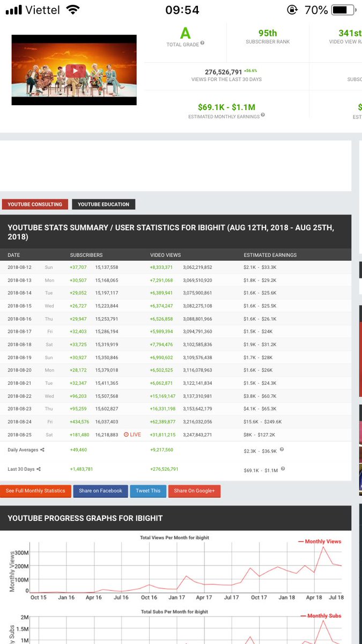Click subscriber gain +96,203
The image size is (362, 644).
tap(78, 396)
